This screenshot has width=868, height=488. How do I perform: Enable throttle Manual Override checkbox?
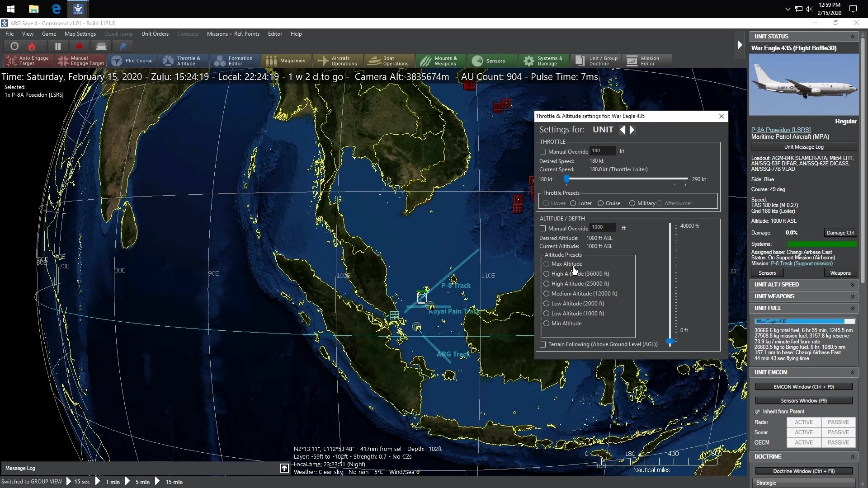click(543, 152)
